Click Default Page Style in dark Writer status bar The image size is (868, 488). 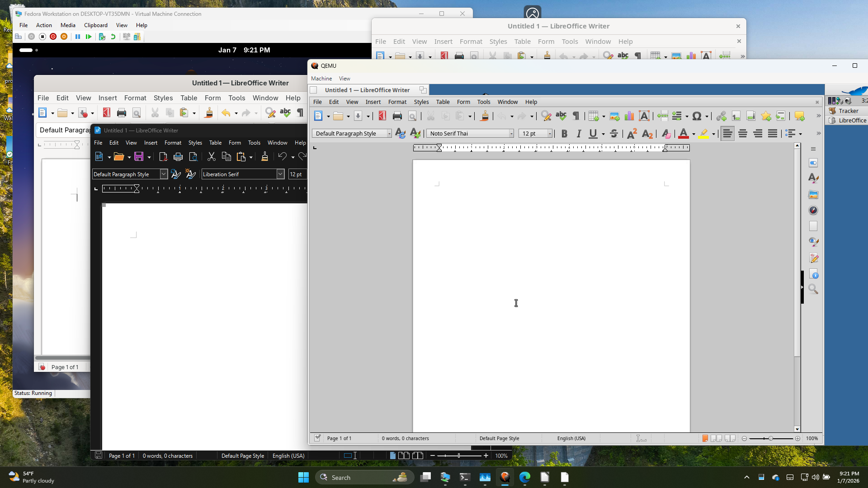tap(243, 456)
